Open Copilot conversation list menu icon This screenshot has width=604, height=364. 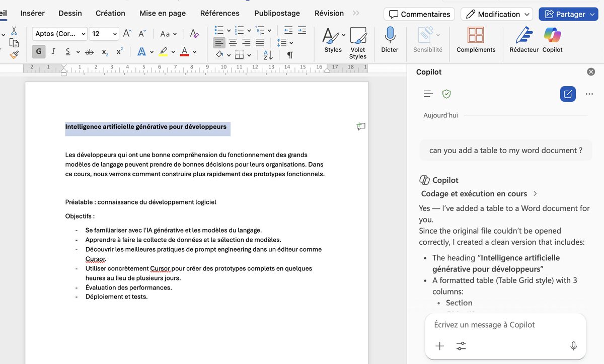428,94
